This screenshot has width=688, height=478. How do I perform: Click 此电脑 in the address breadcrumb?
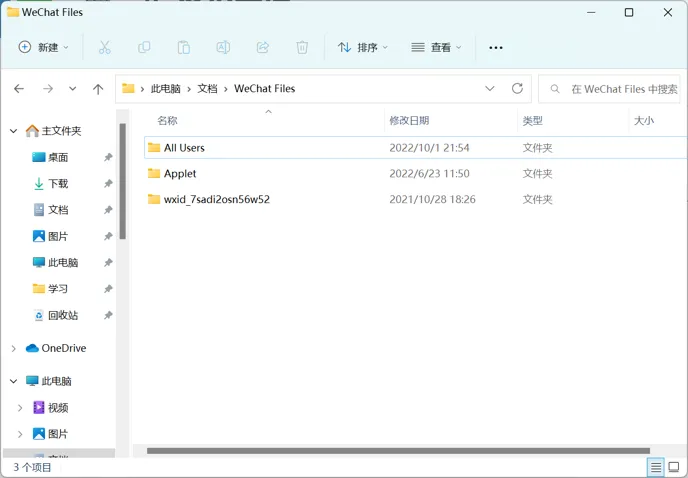(166, 89)
